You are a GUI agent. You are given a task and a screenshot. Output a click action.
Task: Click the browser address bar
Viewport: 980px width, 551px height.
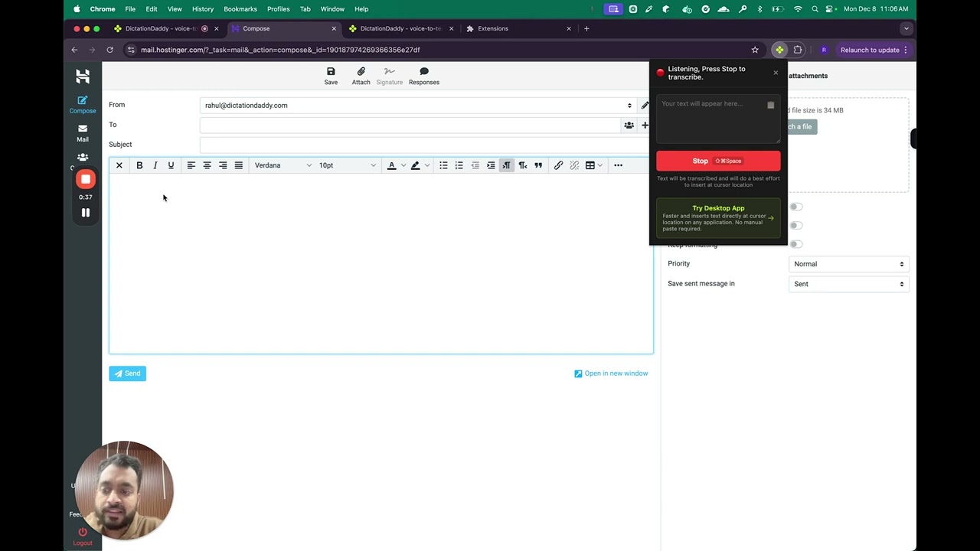436,50
